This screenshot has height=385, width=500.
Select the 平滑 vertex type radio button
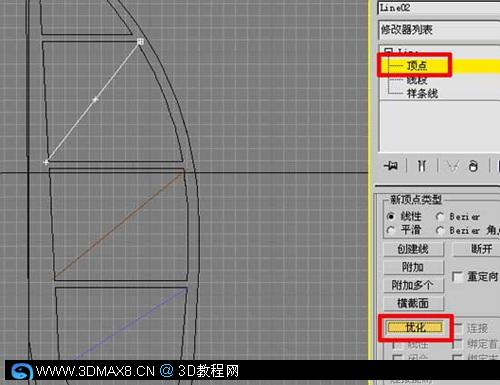tap(391, 230)
